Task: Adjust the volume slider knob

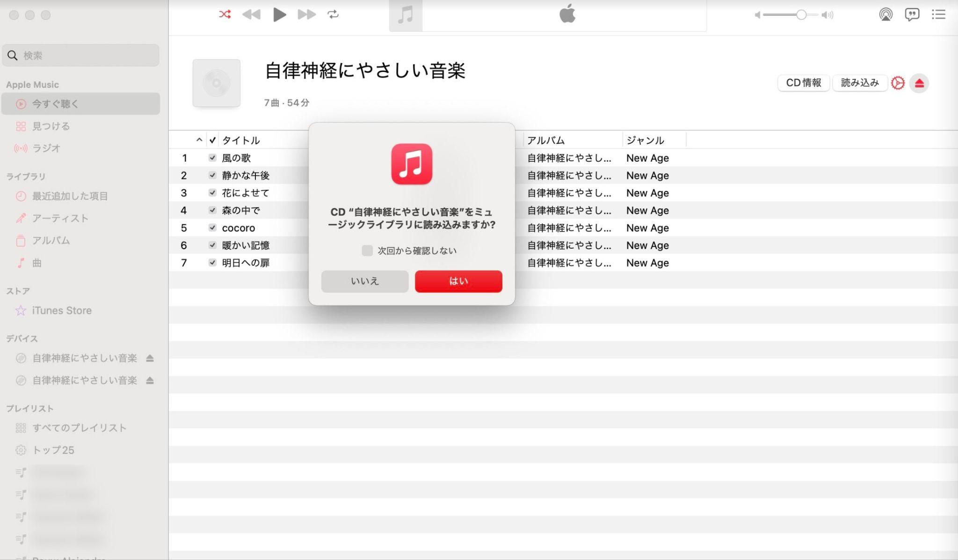Action: point(801,15)
